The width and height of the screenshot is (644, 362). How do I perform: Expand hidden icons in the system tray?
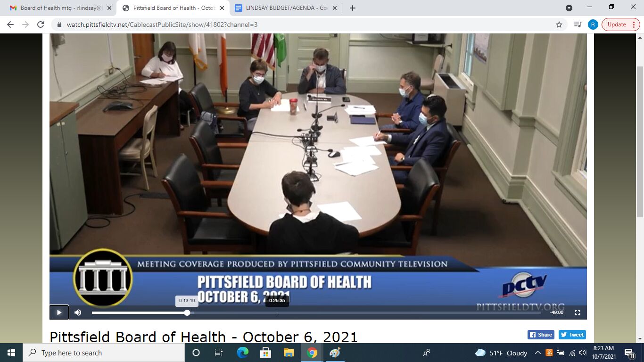pos(537,353)
